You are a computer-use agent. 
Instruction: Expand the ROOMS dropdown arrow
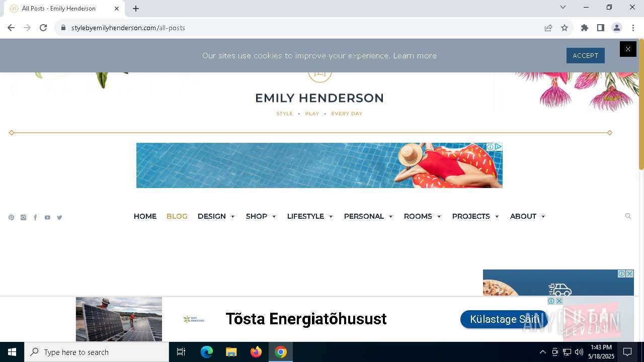439,217
